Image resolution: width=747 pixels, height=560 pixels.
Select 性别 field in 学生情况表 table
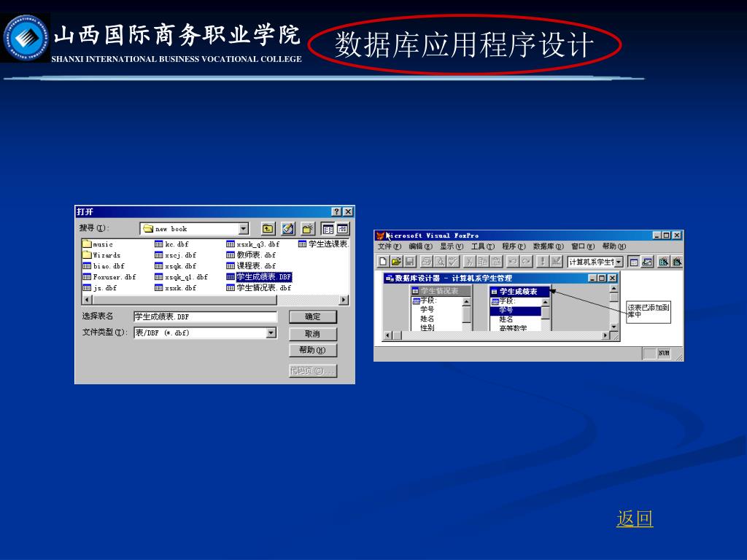pos(427,327)
